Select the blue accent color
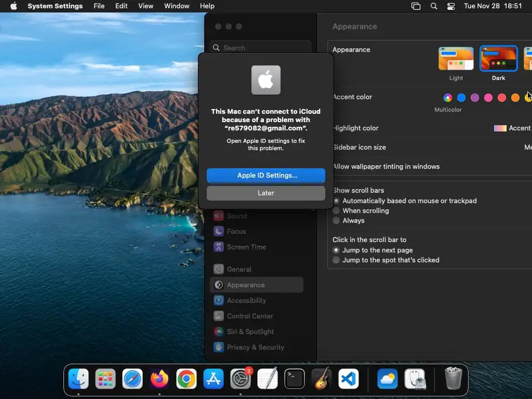532x399 pixels. (x=461, y=98)
